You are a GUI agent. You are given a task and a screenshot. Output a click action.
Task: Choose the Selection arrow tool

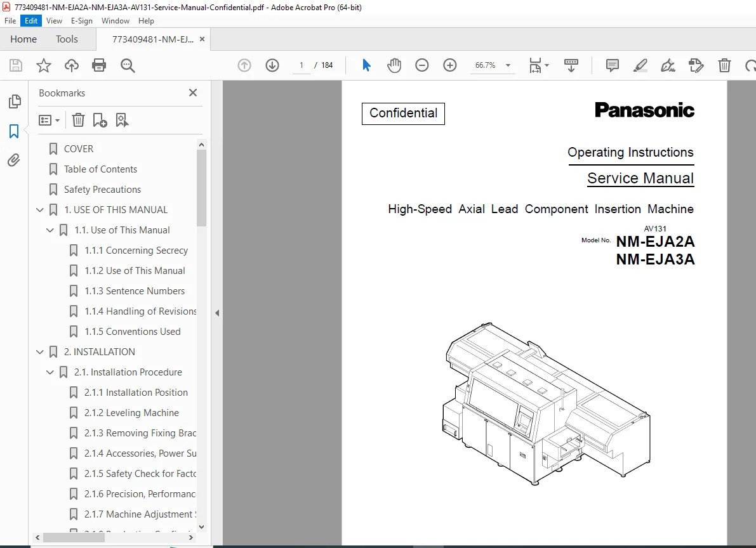click(366, 65)
